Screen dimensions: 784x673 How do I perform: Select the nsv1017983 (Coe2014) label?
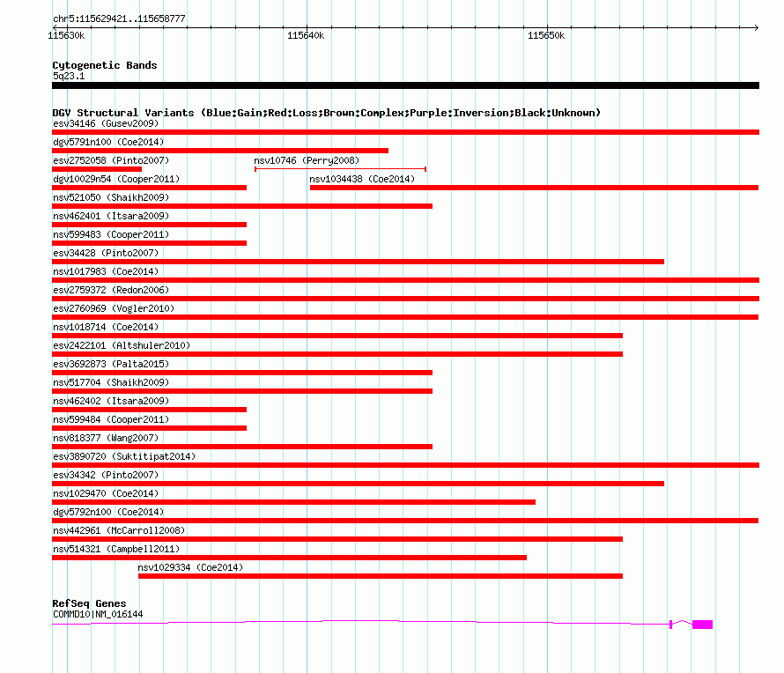coord(106,271)
